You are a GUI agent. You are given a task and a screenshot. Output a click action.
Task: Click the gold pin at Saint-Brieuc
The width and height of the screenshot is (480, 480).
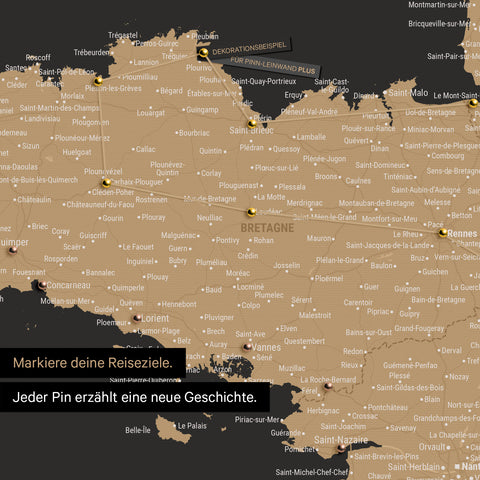[x=252, y=124]
